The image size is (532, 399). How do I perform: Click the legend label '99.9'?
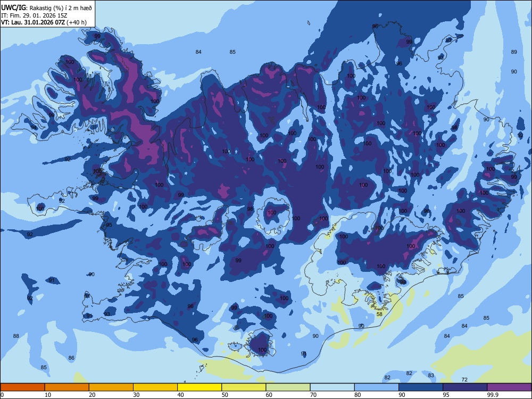point(493,395)
